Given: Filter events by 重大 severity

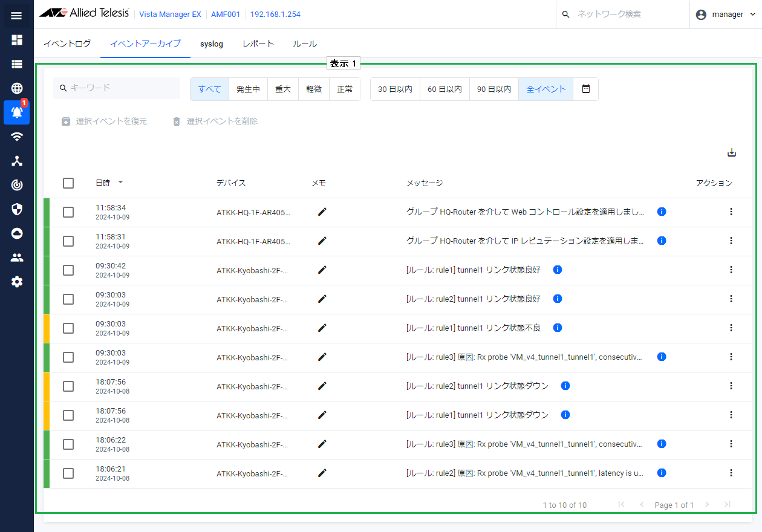Looking at the screenshot, I should 283,89.
